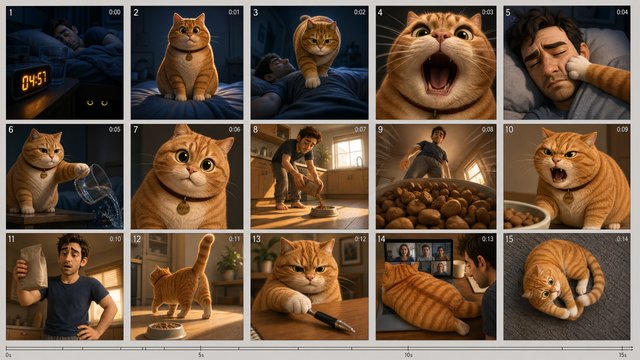The image size is (640, 360).
Task: Jump to the 5s mark on timeline
Action: 200,355
